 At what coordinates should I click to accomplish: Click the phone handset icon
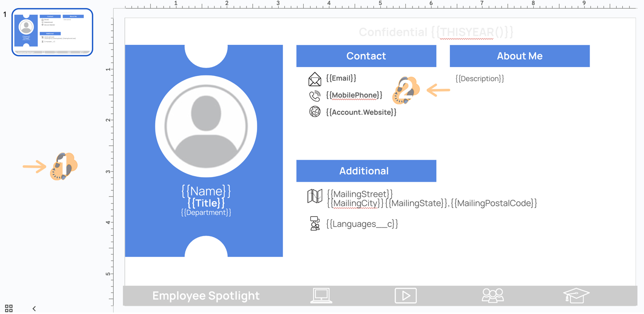coord(314,96)
